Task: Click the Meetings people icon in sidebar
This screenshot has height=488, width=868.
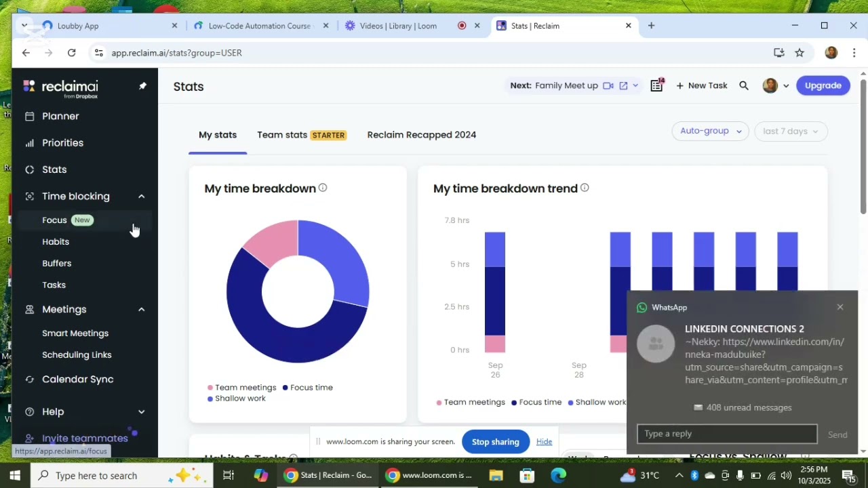Action: point(29,310)
